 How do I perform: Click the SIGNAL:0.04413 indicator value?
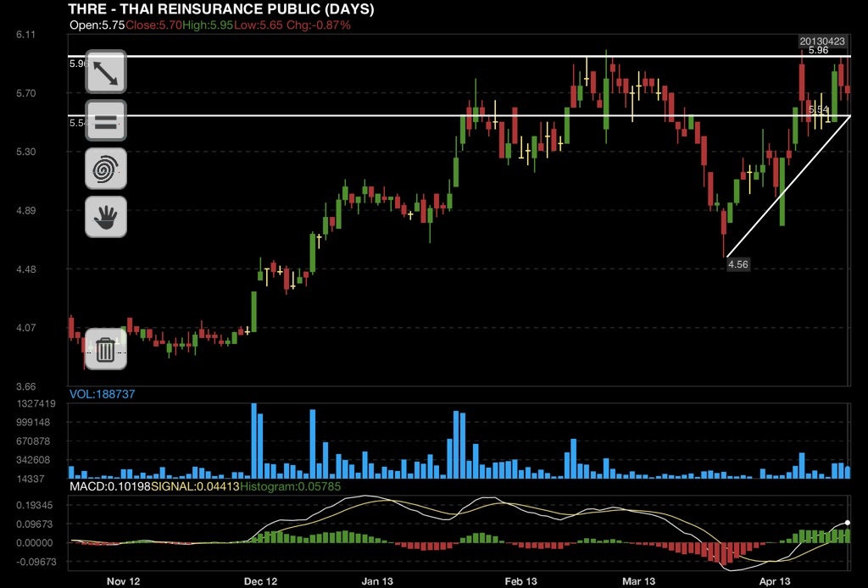pyautogui.click(x=196, y=487)
